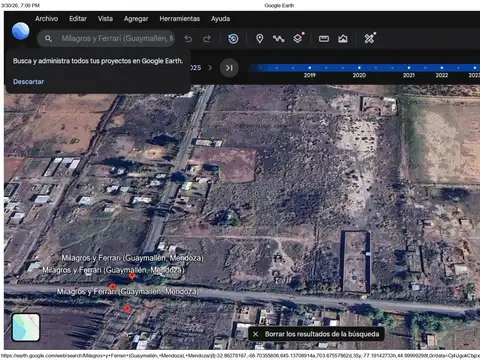The width and height of the screenshot is (480, 360).
Task: Redo the last action
Action: point(207,39)
